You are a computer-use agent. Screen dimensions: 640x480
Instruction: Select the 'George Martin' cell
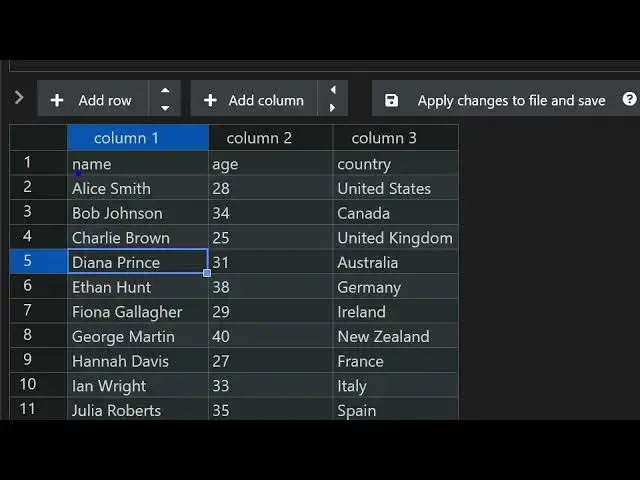tap(138, 336)
